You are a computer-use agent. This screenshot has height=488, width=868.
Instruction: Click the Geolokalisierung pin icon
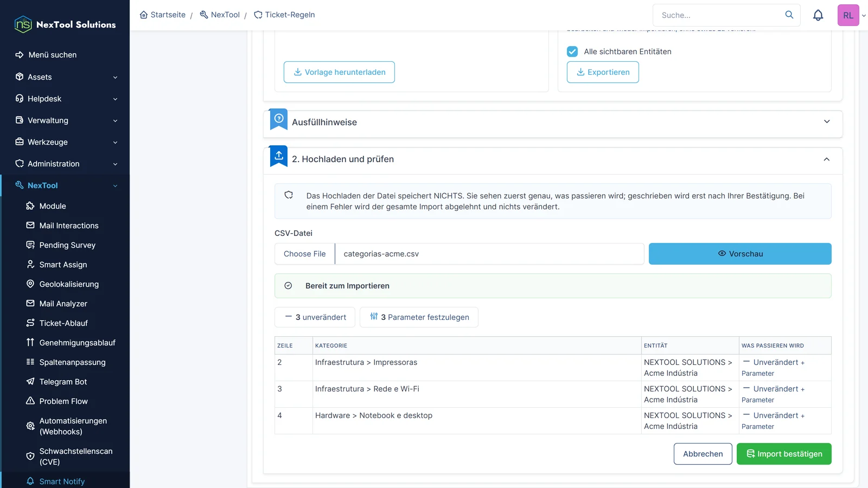coord(30,284)
